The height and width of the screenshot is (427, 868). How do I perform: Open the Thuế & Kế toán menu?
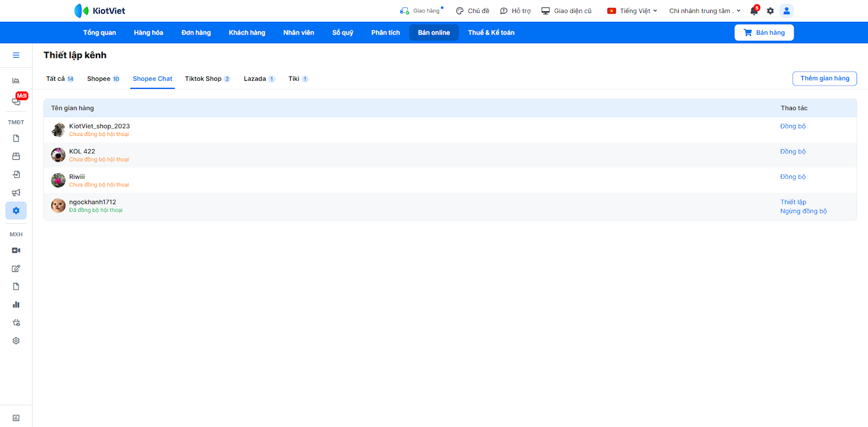(x=492, y=33)
